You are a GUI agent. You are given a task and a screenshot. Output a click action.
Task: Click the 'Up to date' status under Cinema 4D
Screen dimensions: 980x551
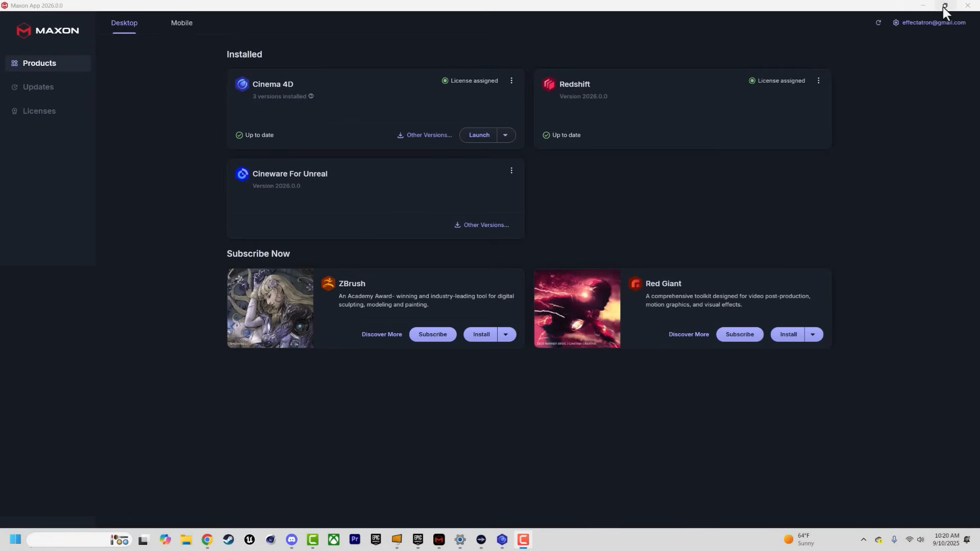(x=255, y=135)
